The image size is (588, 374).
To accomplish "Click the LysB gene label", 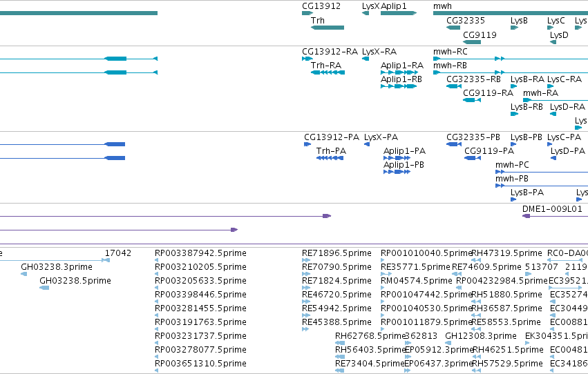I will (x=519, y=21).
